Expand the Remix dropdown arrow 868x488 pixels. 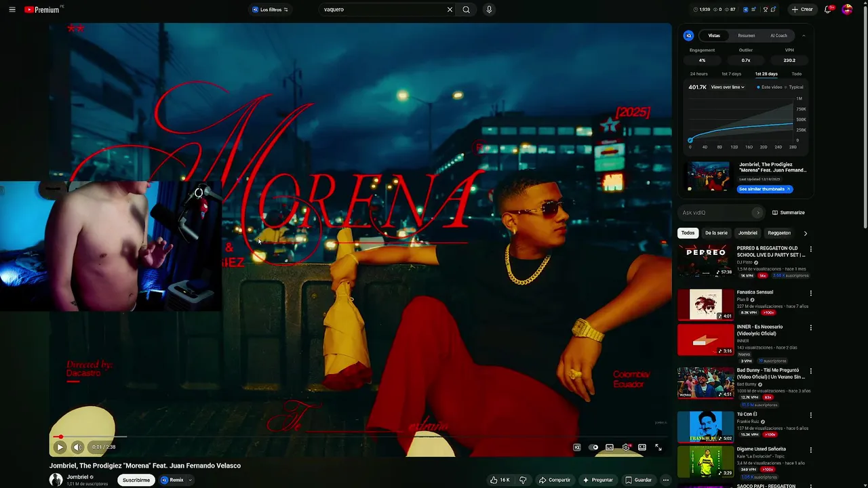(190, 480)
